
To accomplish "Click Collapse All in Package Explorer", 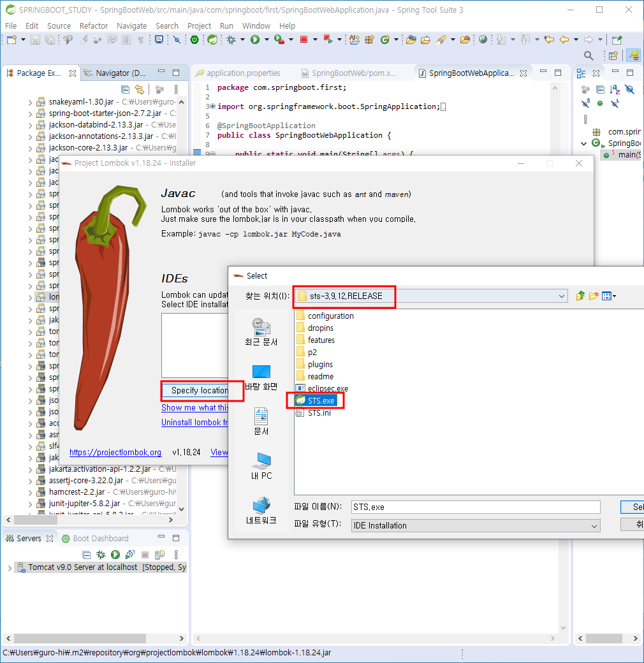I will (125, 89).
